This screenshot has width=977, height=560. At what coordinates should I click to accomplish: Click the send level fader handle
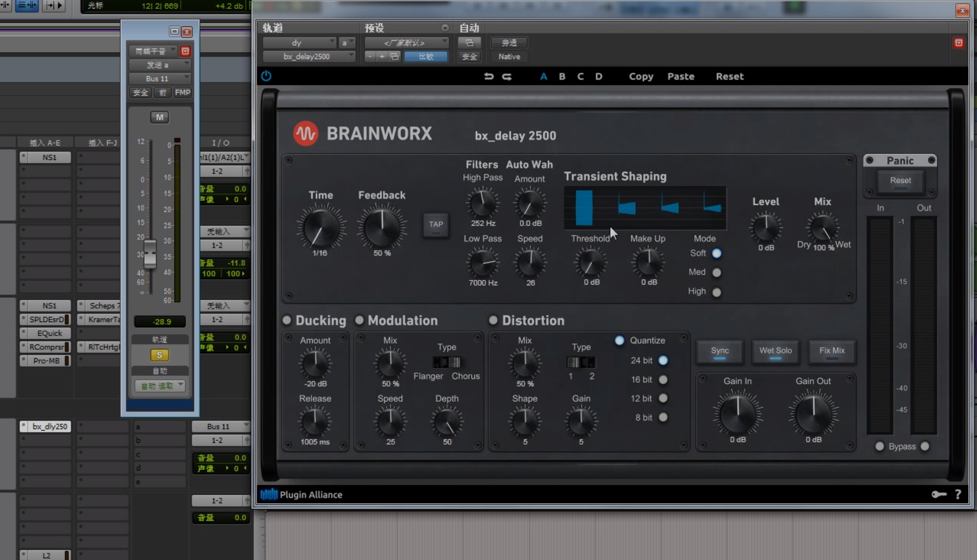(150, 254)
